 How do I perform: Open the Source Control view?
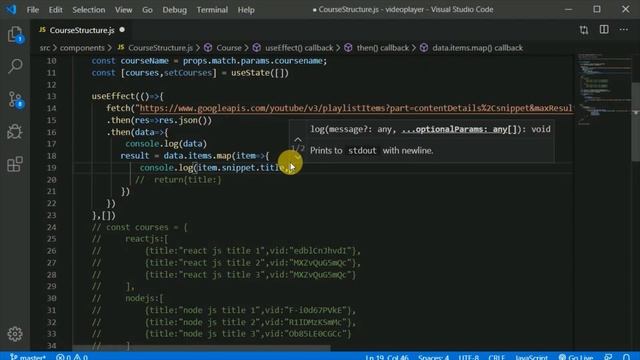pyautogui.click(x=15, y=99)
